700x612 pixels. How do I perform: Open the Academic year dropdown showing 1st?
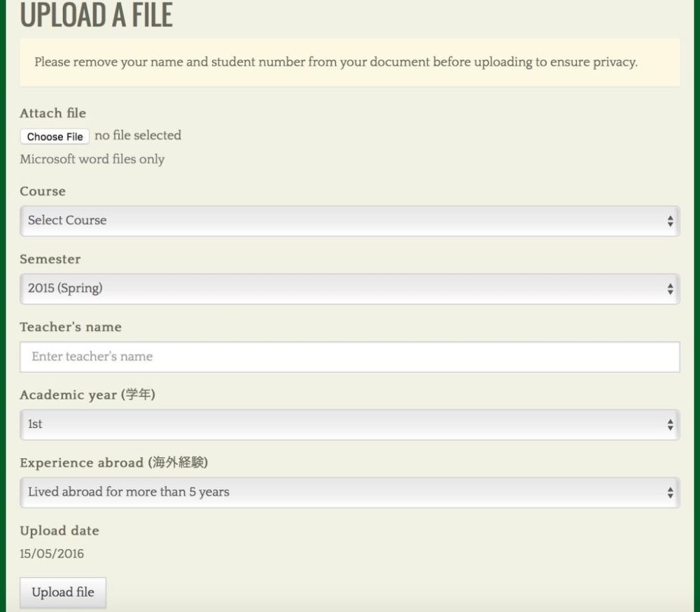349,425
